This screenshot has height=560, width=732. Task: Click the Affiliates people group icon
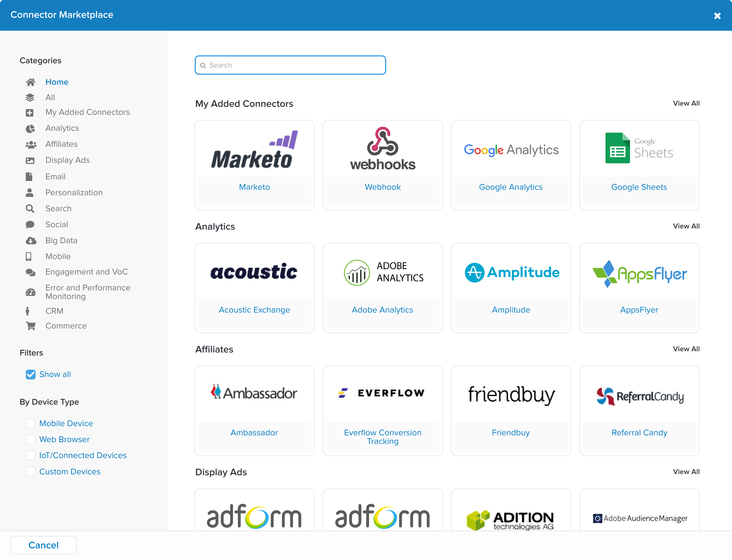coord(31,144)
